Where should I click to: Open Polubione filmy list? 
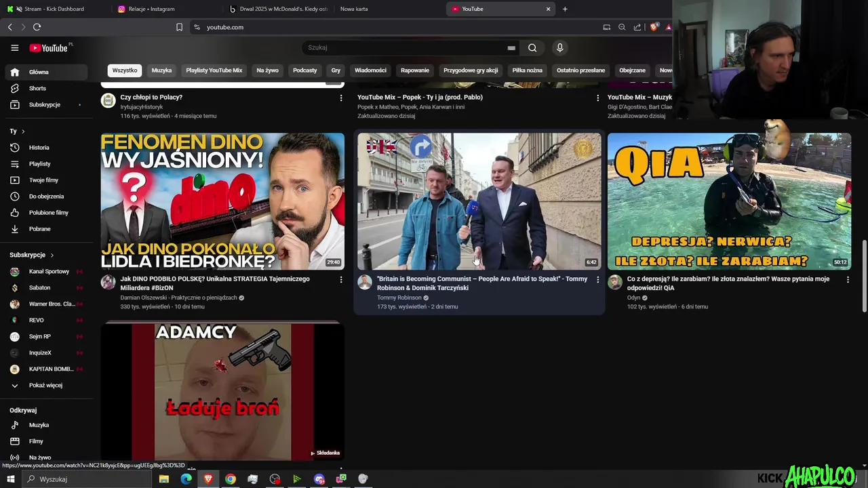[x=46, y=212]
